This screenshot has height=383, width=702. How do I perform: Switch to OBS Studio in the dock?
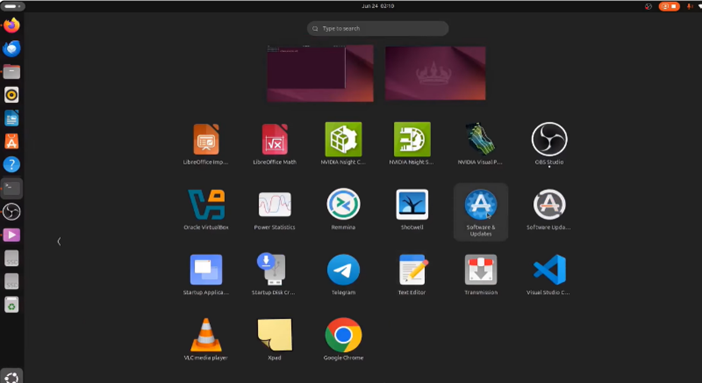[12, 211]
